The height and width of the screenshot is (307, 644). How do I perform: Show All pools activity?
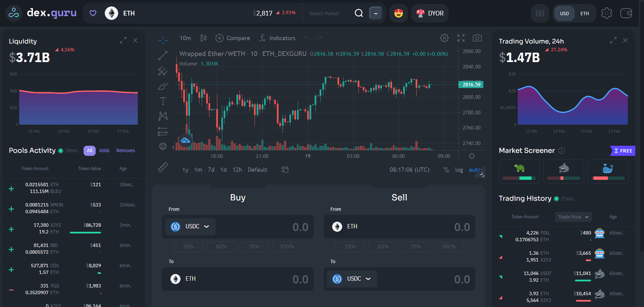(x=90, y=150)
